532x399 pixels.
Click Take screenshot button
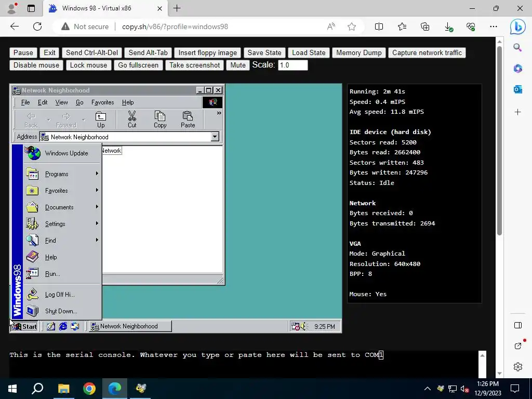click(194, 65)
